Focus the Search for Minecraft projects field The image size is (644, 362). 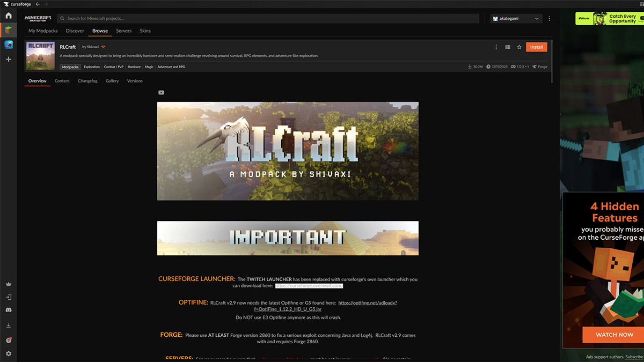268,18
